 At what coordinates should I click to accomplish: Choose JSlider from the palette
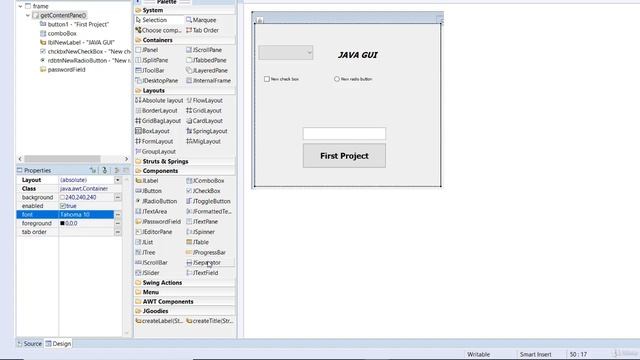(147, 273)
